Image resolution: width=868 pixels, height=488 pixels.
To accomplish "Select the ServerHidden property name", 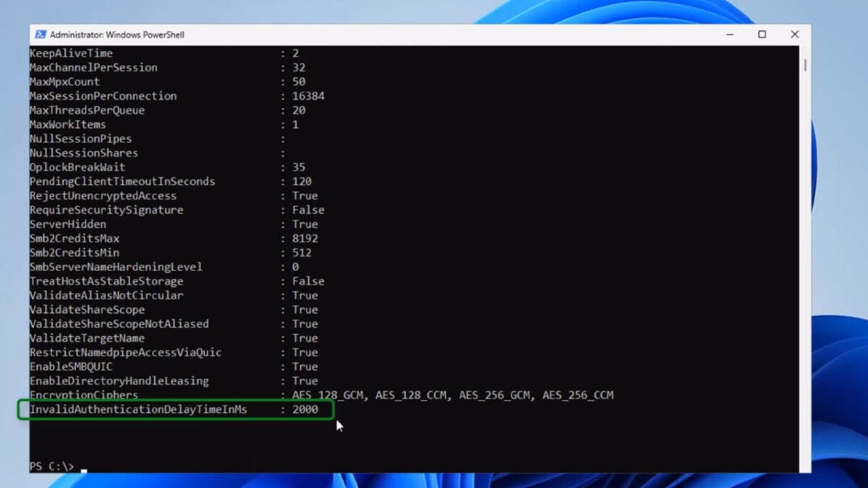I will (x=68, y=224).
